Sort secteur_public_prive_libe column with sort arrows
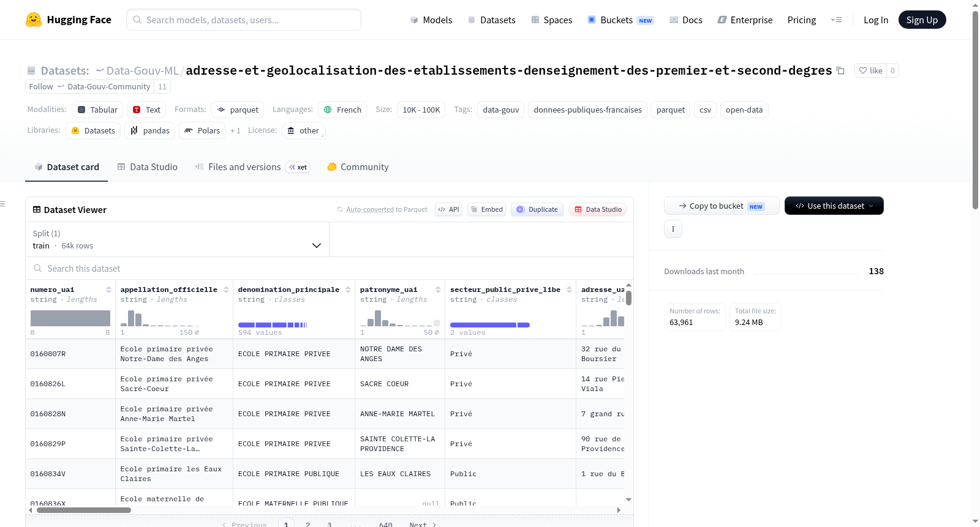980x527 pixels. click(x=569, y=290)
